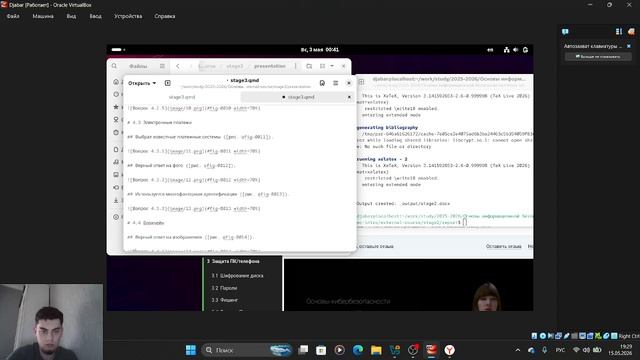Click the GNOME activities indicator in top bar
The width and height of the screenshot is (640, 360).
click(118, 50)
